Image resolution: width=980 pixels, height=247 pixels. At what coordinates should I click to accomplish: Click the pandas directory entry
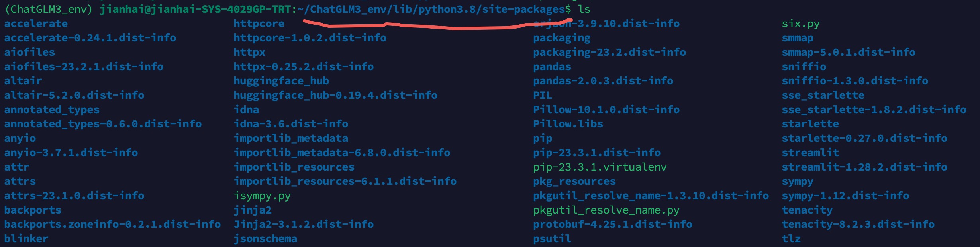tap(552, 67)
